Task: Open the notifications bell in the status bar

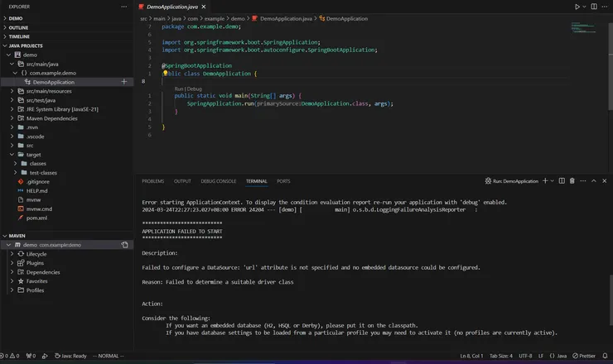Action: pyautogui.click(x=606, y=356)
